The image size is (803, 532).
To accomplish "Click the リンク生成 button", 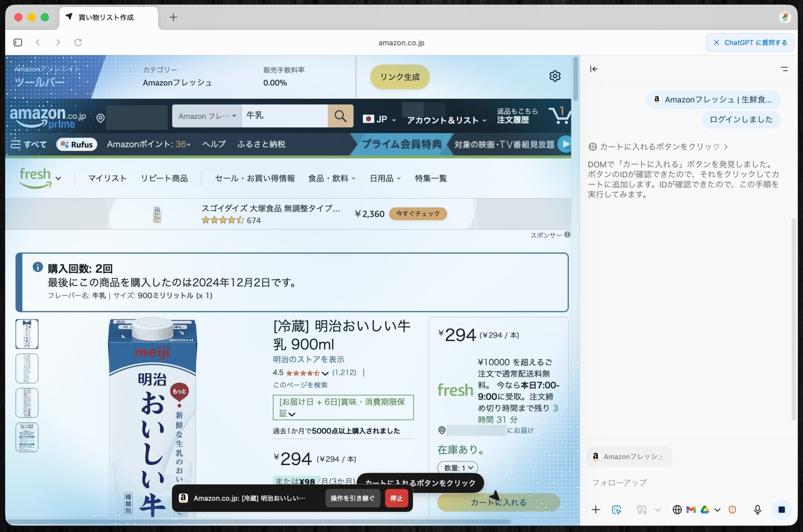I will pyautogui.click(x=400, y=77).
